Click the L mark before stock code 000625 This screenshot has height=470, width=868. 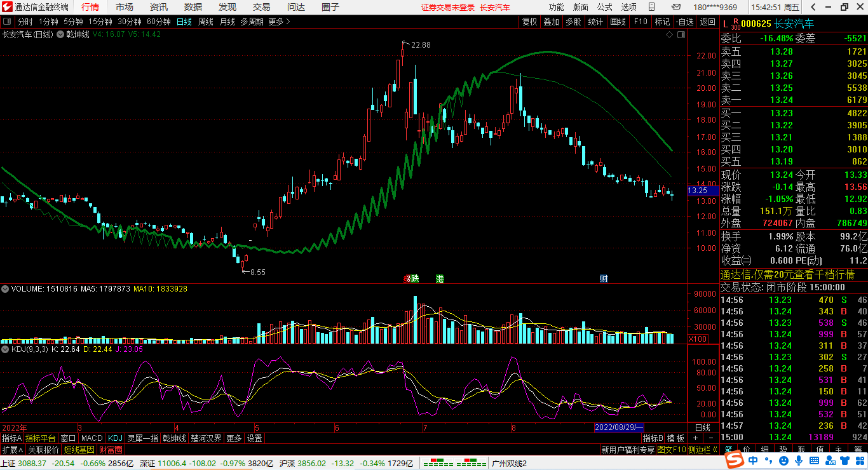(726, 24)
